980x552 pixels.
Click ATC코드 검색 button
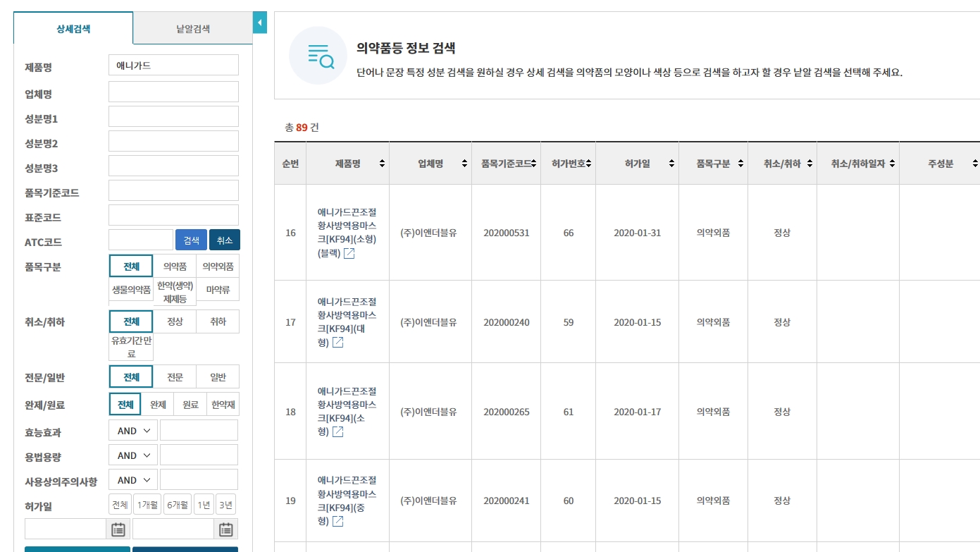(x=192, y=240)
